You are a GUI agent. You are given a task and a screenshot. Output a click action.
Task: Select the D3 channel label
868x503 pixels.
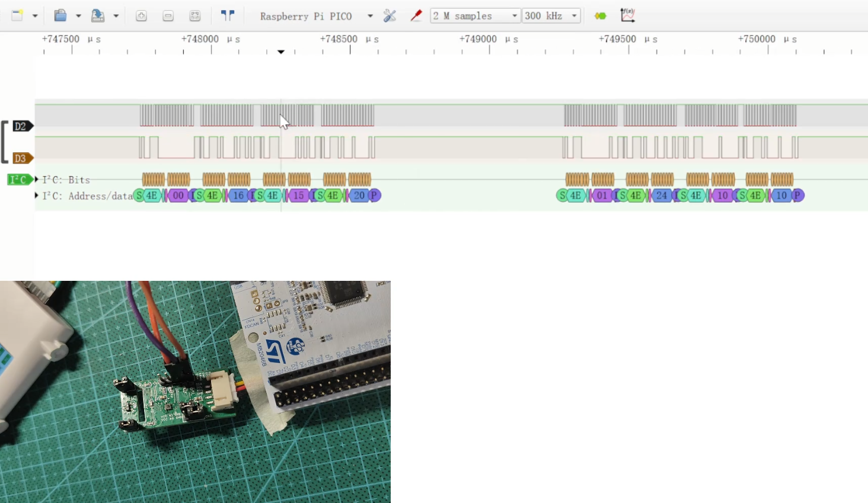pos(21,158)
